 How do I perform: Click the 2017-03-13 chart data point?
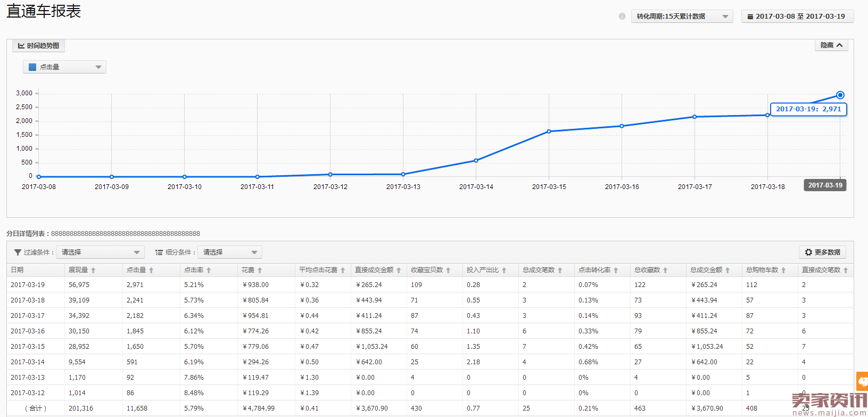[x=403, y=174]
